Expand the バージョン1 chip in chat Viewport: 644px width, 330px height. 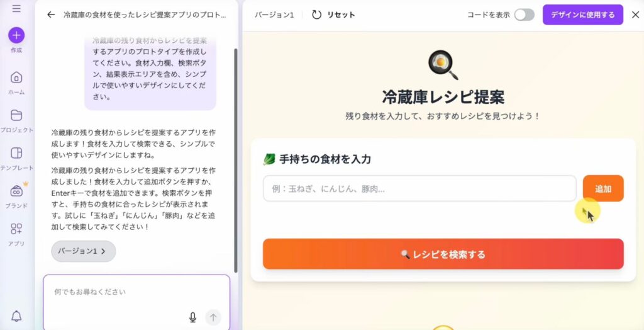click(84, 251)
